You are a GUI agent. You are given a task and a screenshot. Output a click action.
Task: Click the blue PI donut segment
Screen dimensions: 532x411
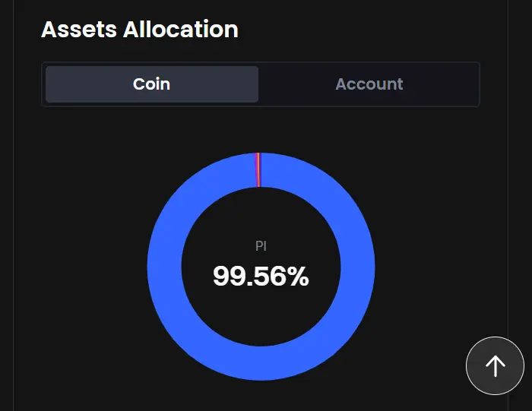(x=357, y=267)
